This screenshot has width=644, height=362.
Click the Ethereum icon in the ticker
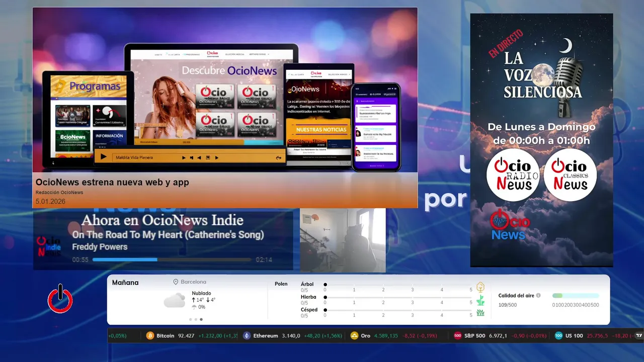pyautogui.click(x=247, y=336)
